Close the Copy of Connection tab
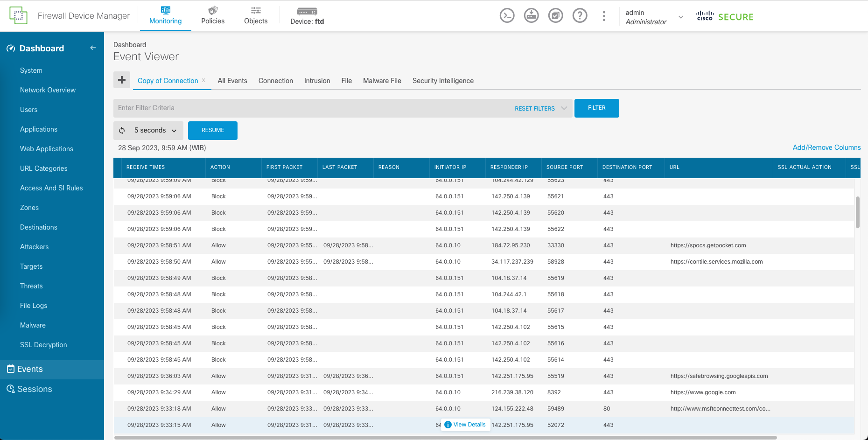The height and width of the screenshot is (440, 868). click(x=203, y=80)
